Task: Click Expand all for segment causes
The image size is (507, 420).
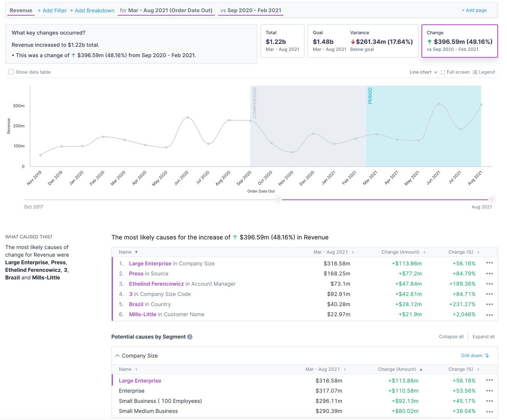Action: 483,336
